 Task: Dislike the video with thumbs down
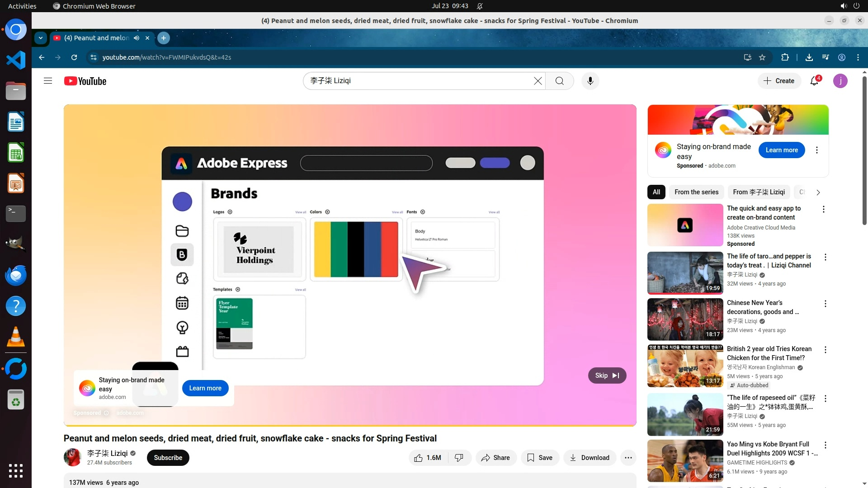(x=459, y=458)
